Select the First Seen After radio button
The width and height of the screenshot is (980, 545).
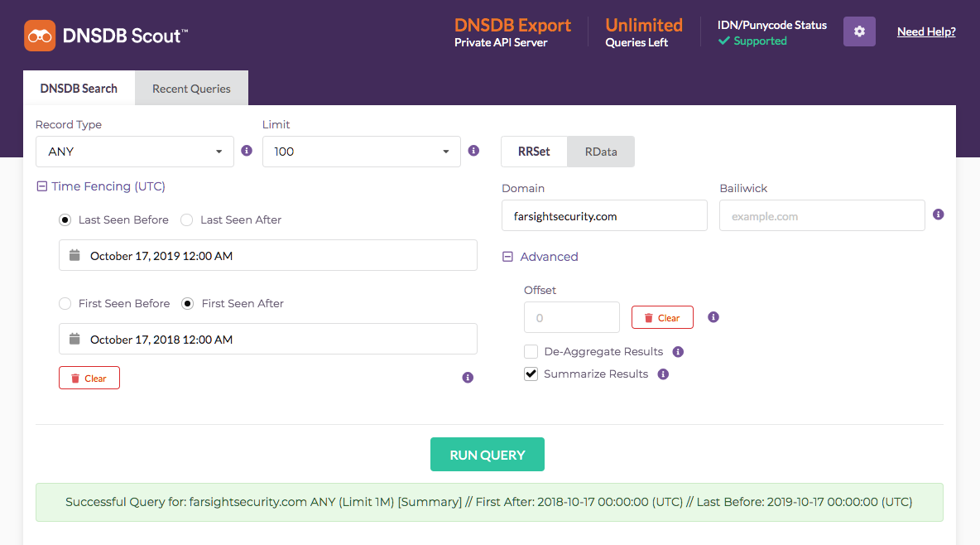tap(188, 303)
